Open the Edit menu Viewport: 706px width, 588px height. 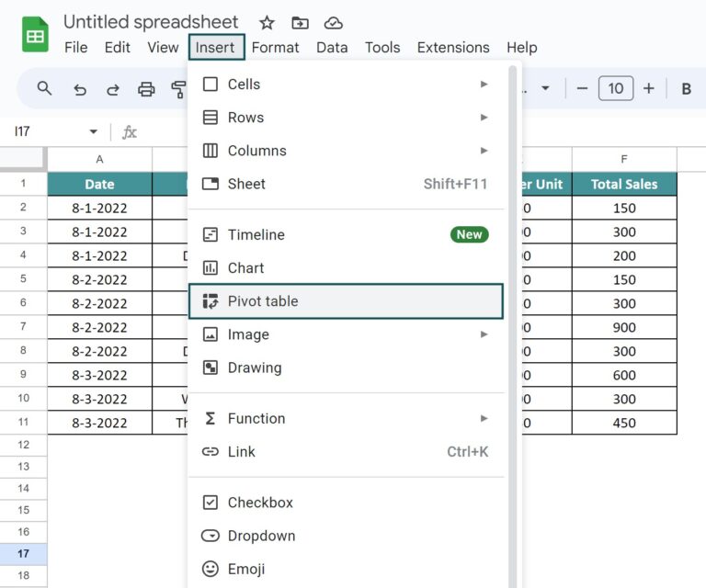117,47
